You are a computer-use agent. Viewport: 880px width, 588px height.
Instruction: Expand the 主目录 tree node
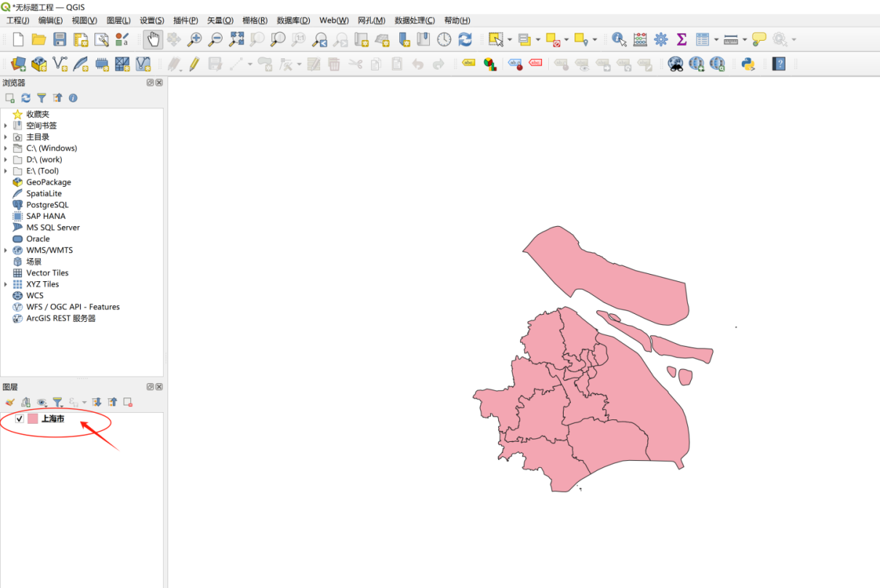pos(6,137)
